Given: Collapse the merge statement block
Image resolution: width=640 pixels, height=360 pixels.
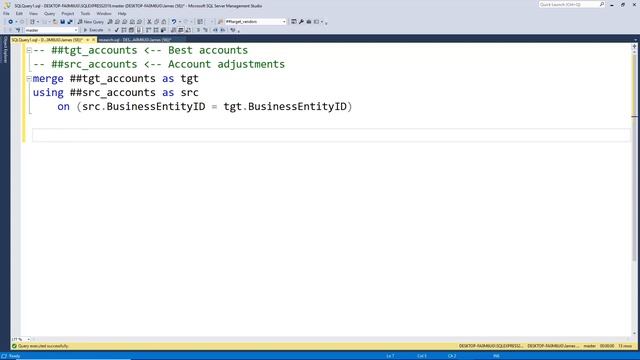Looking at the screenshot, I should 29,78.
